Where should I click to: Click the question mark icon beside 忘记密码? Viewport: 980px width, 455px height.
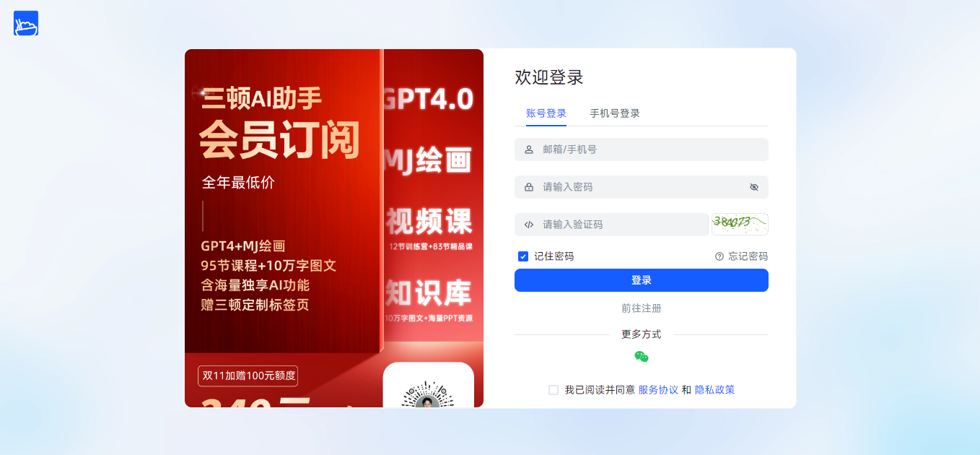click(x=719, y=256)
